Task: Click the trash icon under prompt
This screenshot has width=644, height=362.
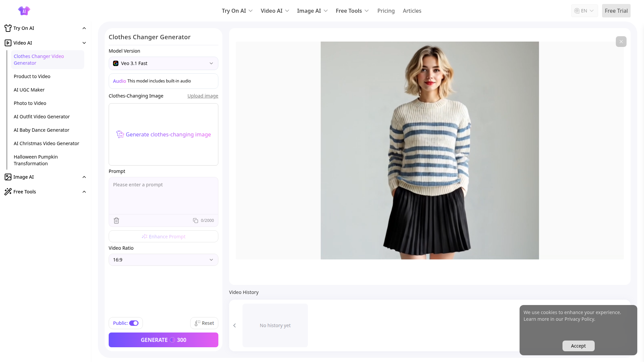Action: click(x=116, y=221)
